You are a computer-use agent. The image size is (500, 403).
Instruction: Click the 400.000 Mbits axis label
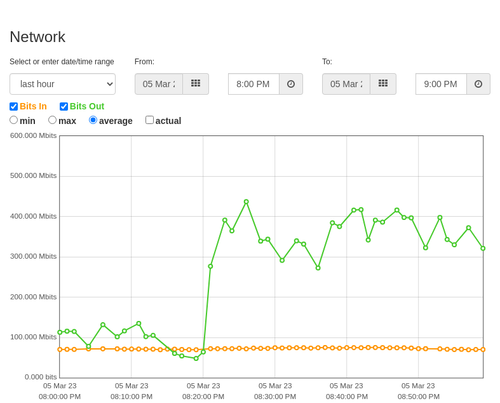pos(33,216)
